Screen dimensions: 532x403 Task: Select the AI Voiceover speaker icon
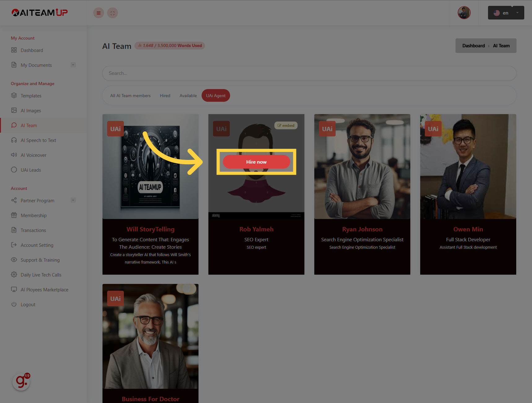[14, 155]
